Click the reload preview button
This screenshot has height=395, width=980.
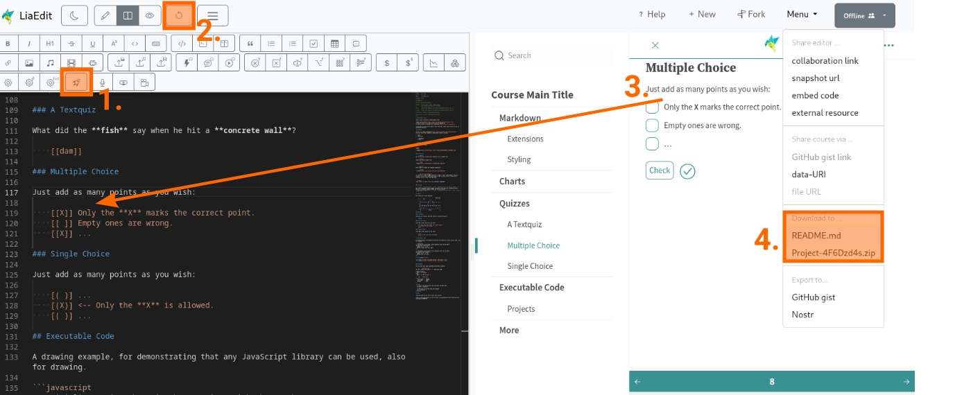tap(179, 15)
